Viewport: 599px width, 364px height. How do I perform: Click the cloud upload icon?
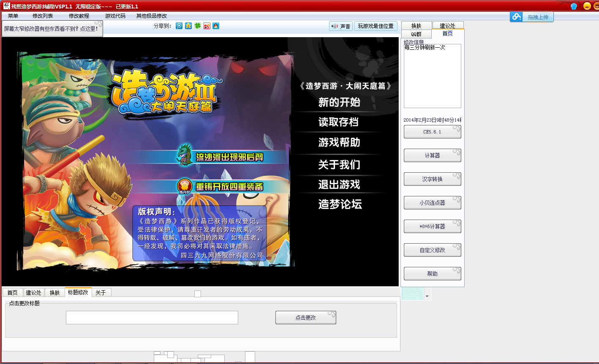point(517,17)
